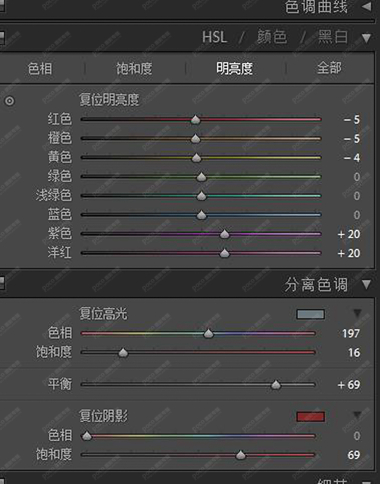Viewport: 380px width, 484px height.
Task: Click the 复位阴影 reset label
Action: pos(103,416)
